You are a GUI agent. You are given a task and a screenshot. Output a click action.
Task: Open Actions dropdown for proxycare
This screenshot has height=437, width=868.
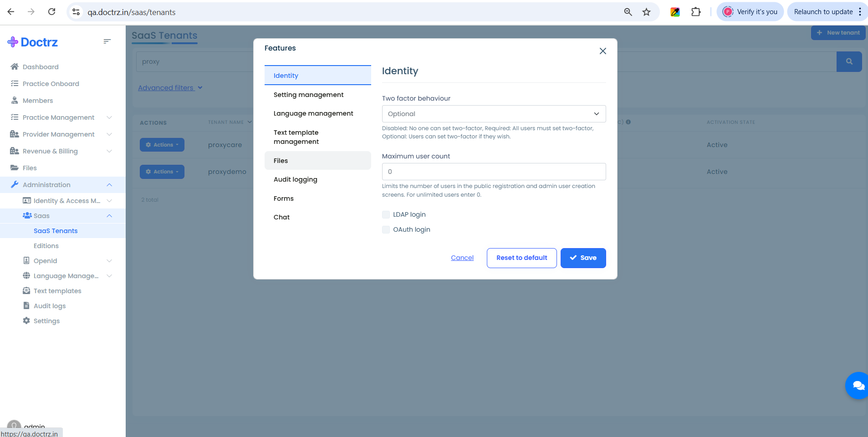(162, 145)
